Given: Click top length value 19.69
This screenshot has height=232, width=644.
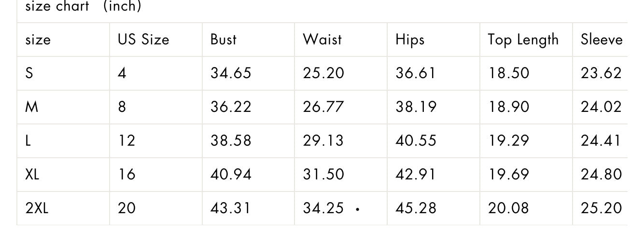Looking at the screenshot, I should coord(508,175).
